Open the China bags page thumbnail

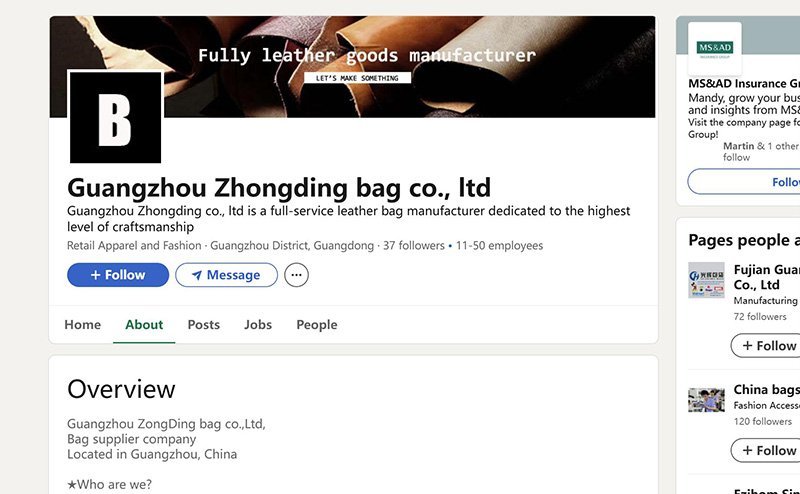coord(706,400)
